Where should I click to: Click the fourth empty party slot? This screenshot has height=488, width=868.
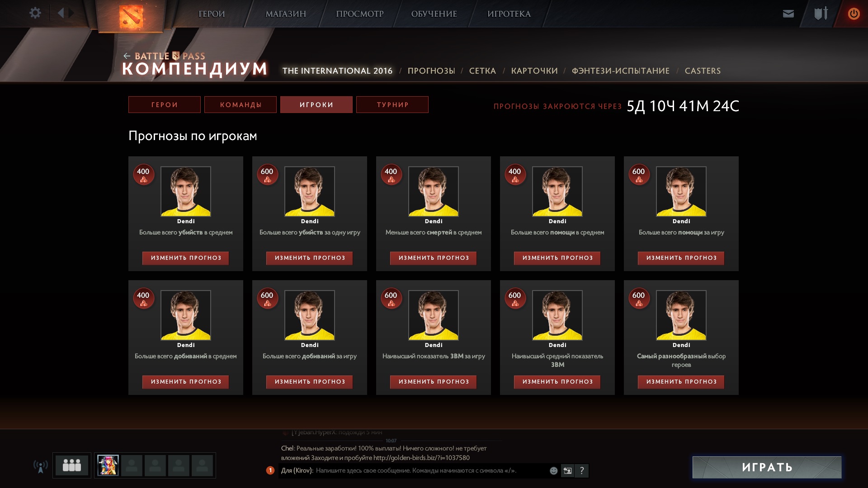[x=202, y=465]
